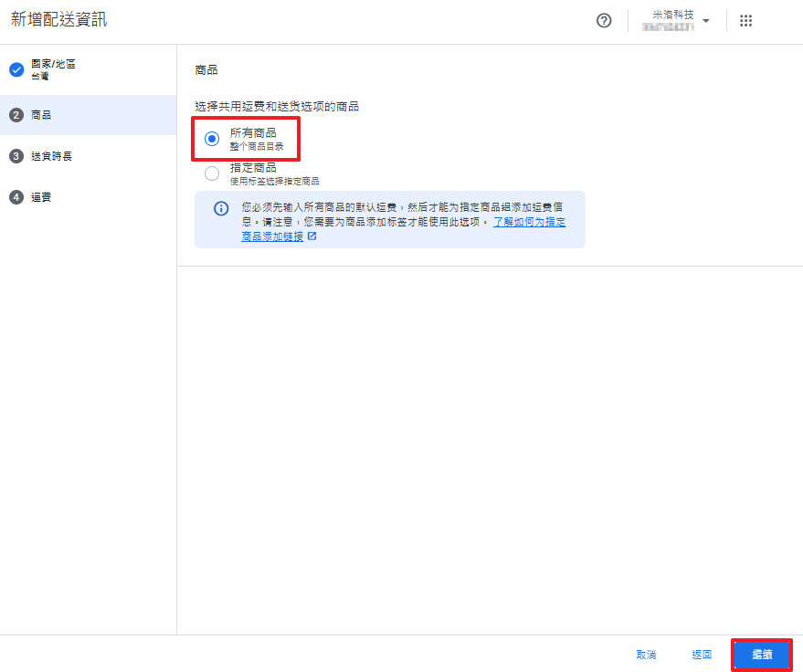This screenshot has height=672, width=803.
Task: Expand the account dropdown arrow
Action: (x=706, y=21)
